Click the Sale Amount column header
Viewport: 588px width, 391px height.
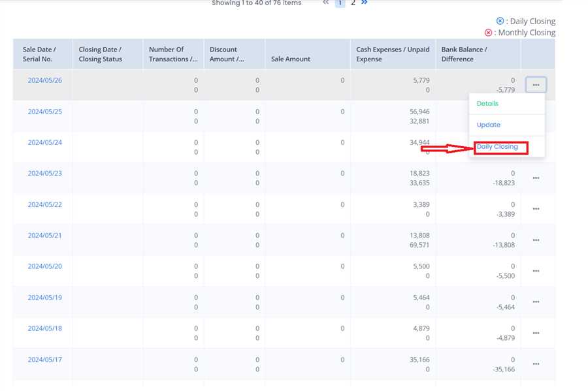click(291, 59)
